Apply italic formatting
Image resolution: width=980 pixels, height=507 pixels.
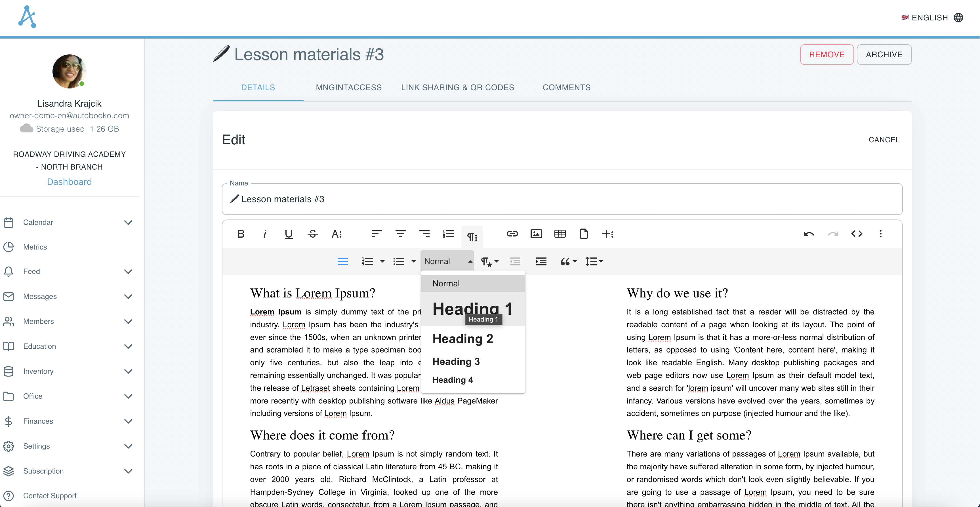coord(265,234)
